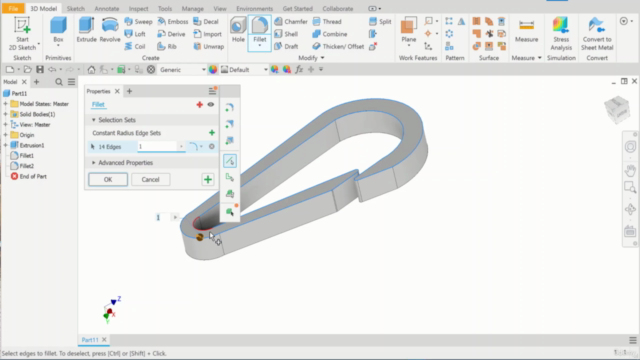This screenshot has width=640, height=360.
Task: Activate the Draft tool
Action: pyautogui.click(x=286, y=47)
